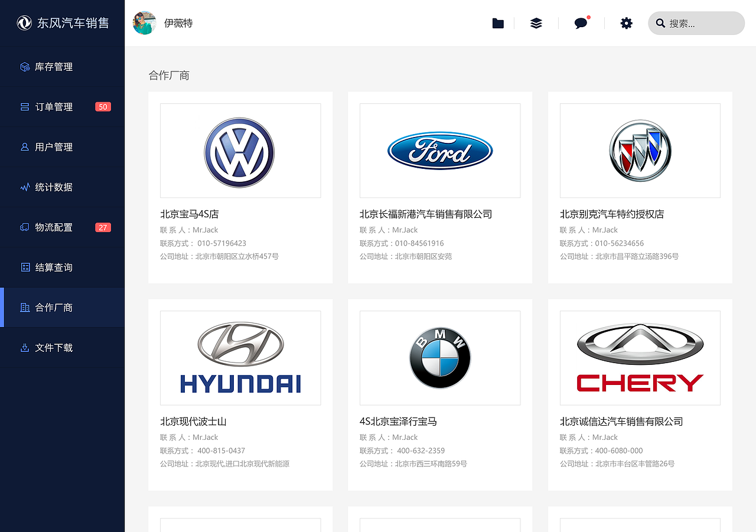756x532 pixels.
Task: Click the 合作厂商 building icon
Action: coord(25,308)
